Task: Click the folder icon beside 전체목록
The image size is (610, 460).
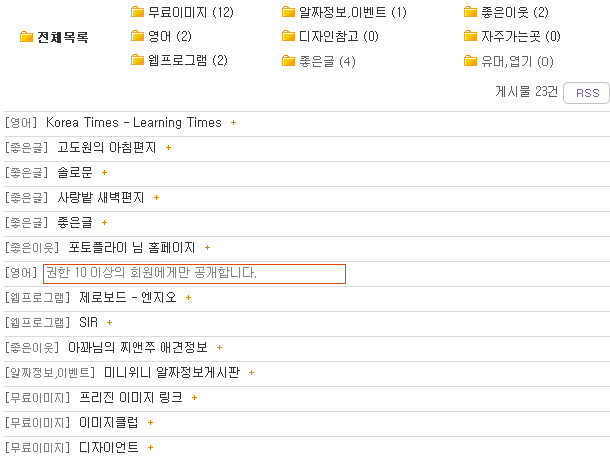Action: (x=27, y=37)
